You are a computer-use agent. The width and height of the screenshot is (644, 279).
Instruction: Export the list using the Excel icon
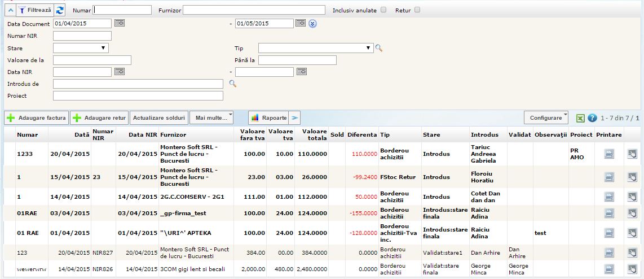(580, 118)
